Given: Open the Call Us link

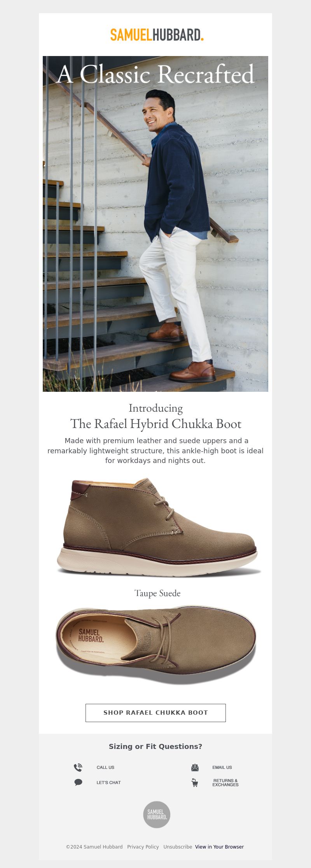Looking at the screenshot, I should [x=105, y=767].
